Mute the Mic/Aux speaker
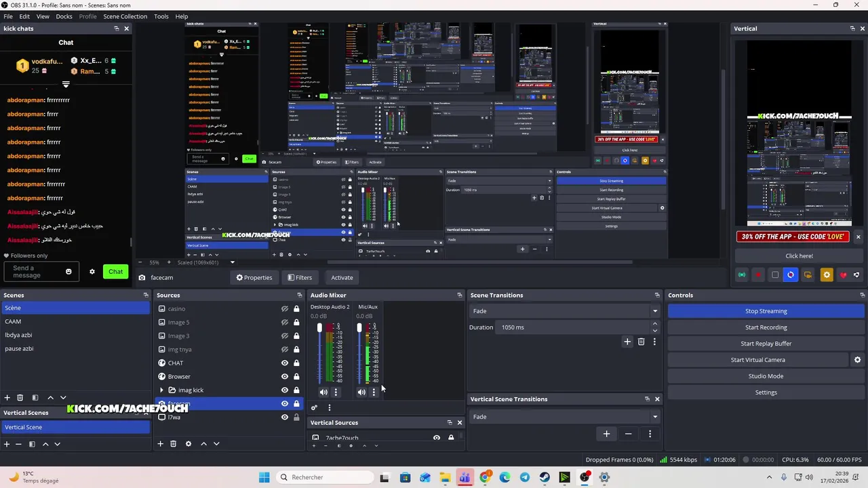 click(x=361, y=392)
